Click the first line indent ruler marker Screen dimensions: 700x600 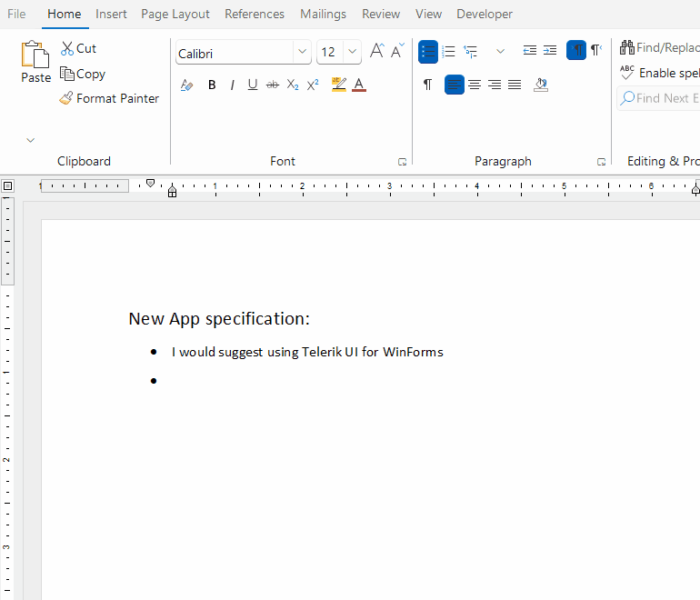pyautogui.click(x=150, y=183)
